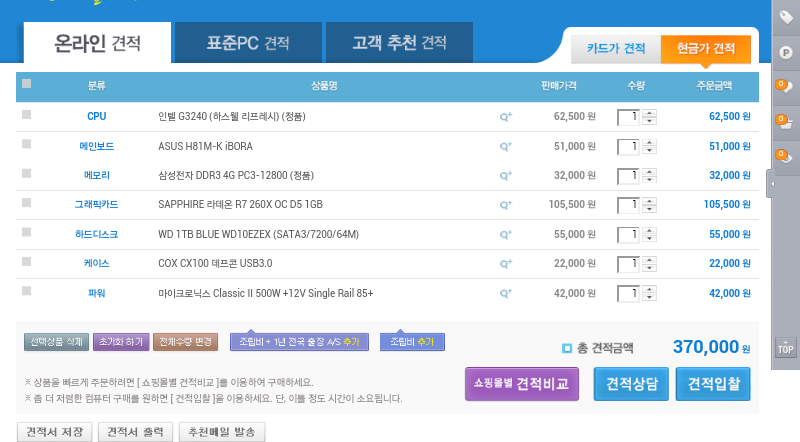Click the price tag icon in sidebar
This screenshot has width=800, height=442.
(x=786, y=17)
